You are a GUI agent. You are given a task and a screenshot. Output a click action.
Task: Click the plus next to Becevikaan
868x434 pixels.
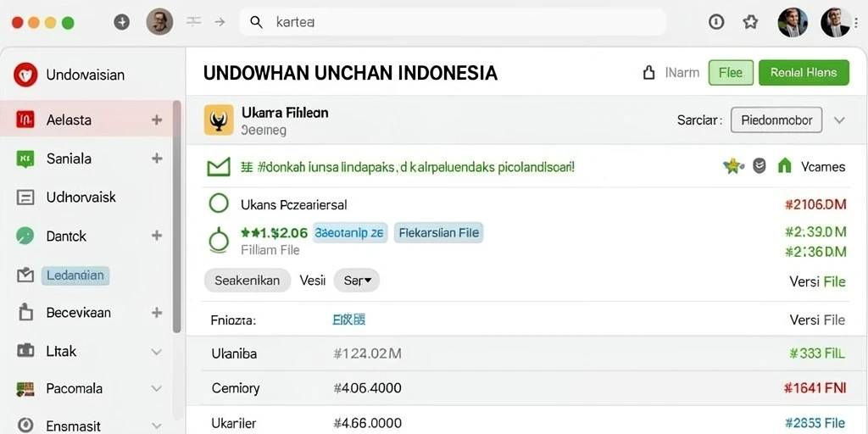[157, 313]
